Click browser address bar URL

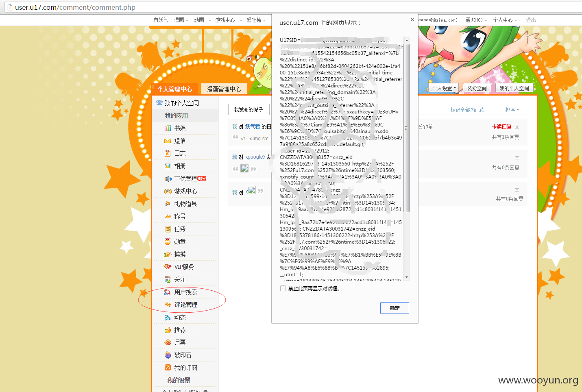pyautogui.click(x=75, y=7)
